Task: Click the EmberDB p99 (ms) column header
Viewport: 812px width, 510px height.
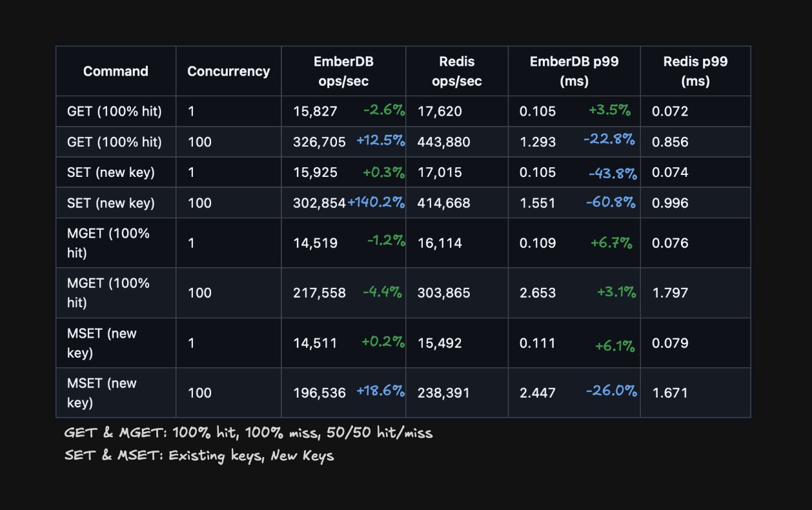Action: pyautogui.click(x=574, y=71)
